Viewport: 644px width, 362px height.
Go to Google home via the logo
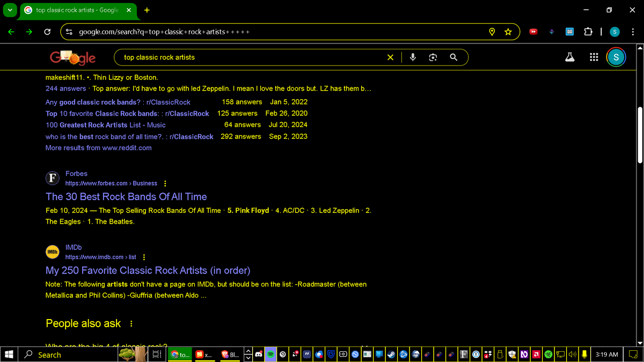click(x=72, y=57)
